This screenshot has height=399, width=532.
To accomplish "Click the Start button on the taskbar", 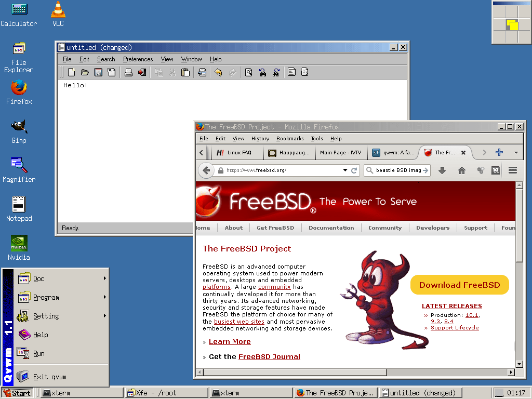I will (x=17, y=393).
